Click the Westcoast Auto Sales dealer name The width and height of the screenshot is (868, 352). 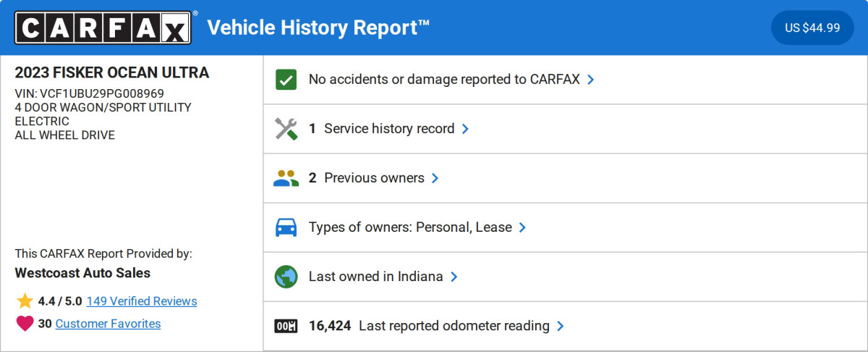coord(82,273)
